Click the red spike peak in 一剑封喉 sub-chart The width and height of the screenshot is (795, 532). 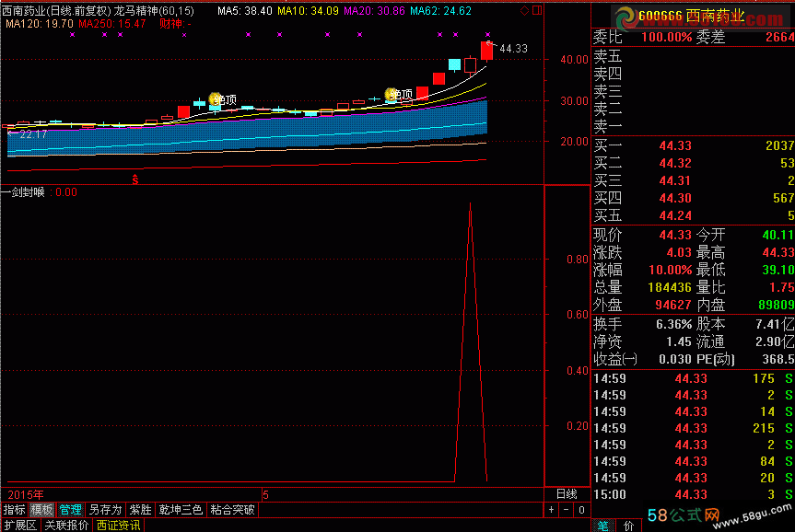click(471, 204)
